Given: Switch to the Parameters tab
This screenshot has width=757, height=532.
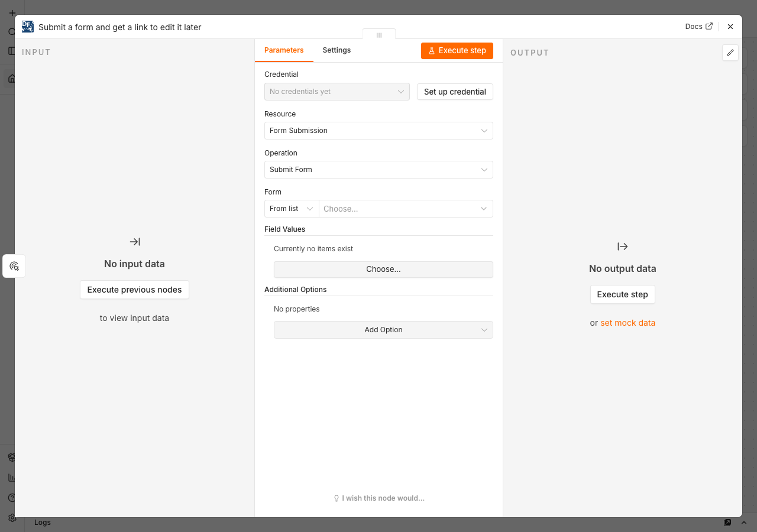Looking at the screenshot, I should (284, 50).
